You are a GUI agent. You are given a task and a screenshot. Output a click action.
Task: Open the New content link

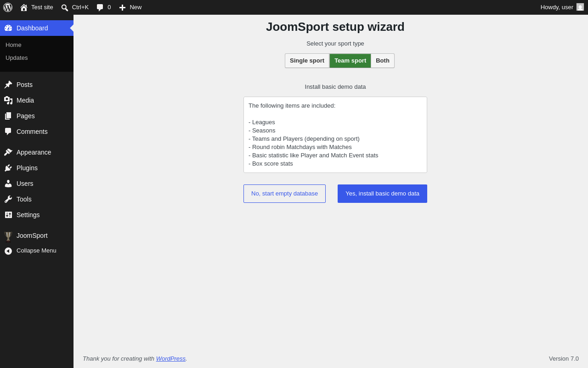pos(130,7)
